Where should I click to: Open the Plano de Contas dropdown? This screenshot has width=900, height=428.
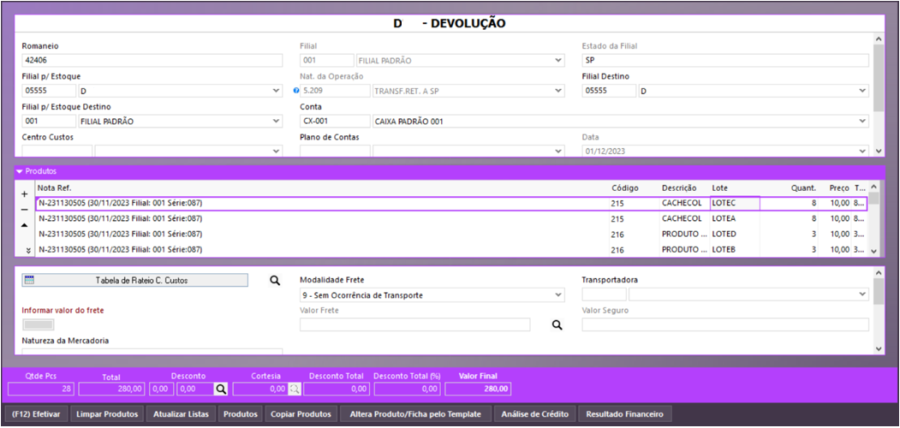559,151
